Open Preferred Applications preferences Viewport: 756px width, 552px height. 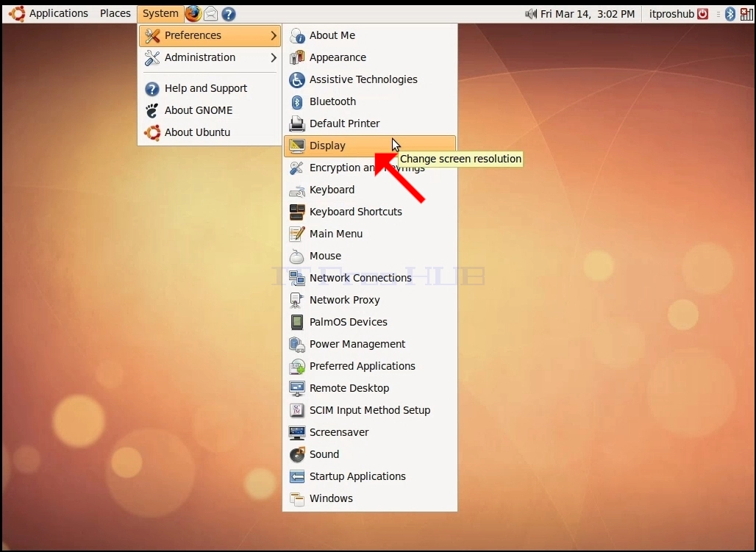370,366
